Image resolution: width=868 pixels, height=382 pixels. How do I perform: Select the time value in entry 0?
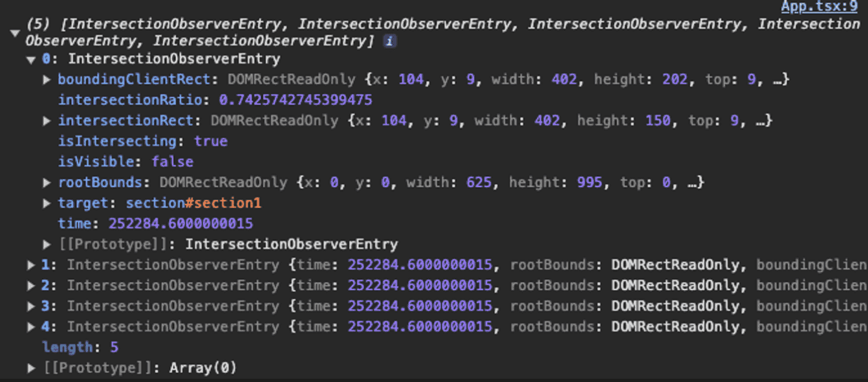[180, 224]
